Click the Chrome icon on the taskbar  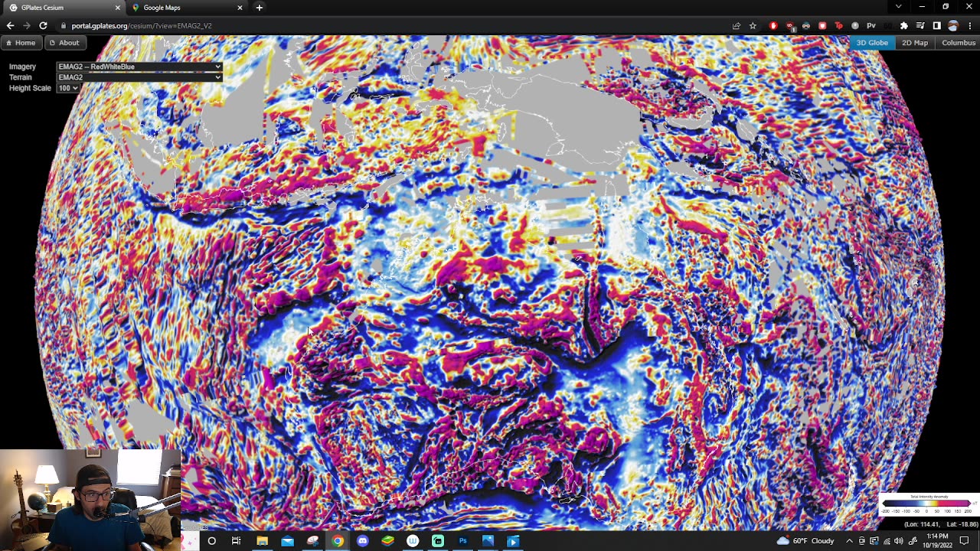[x=338, y=541]
